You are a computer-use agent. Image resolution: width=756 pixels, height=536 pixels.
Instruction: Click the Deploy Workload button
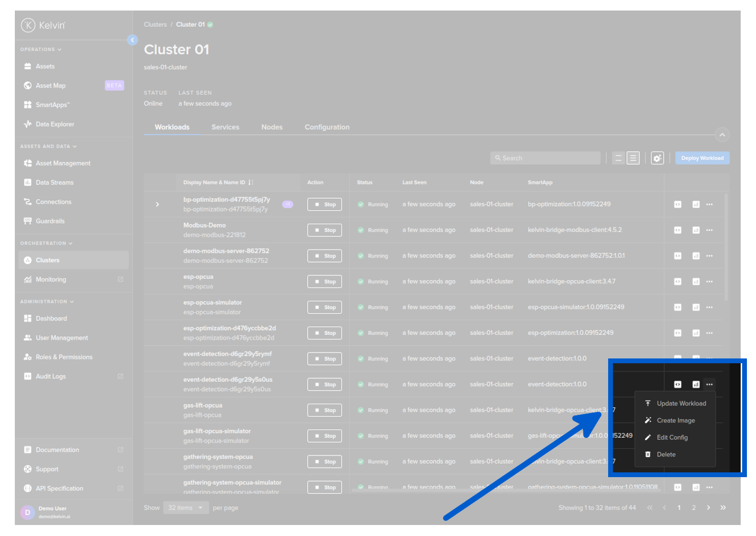[x=702, y=158]
